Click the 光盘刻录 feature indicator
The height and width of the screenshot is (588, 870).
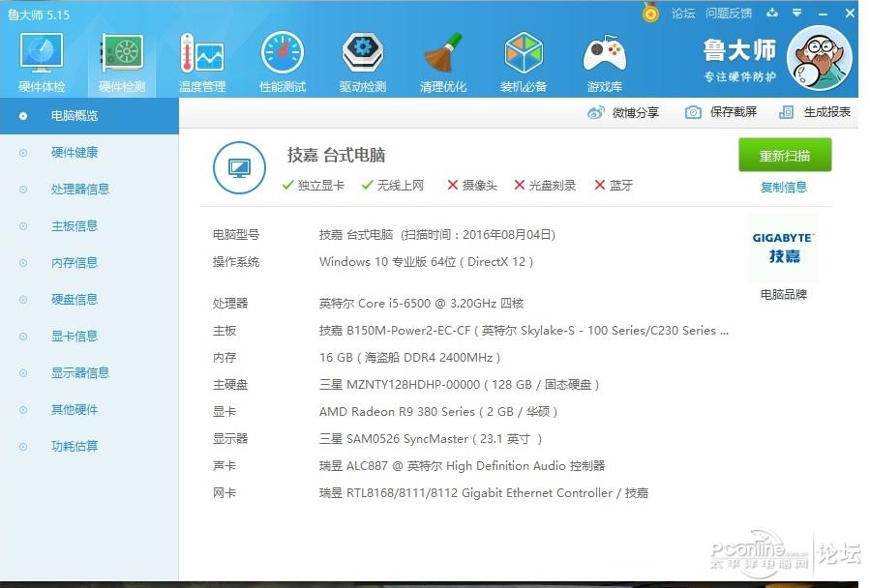(x=545, y=186)
